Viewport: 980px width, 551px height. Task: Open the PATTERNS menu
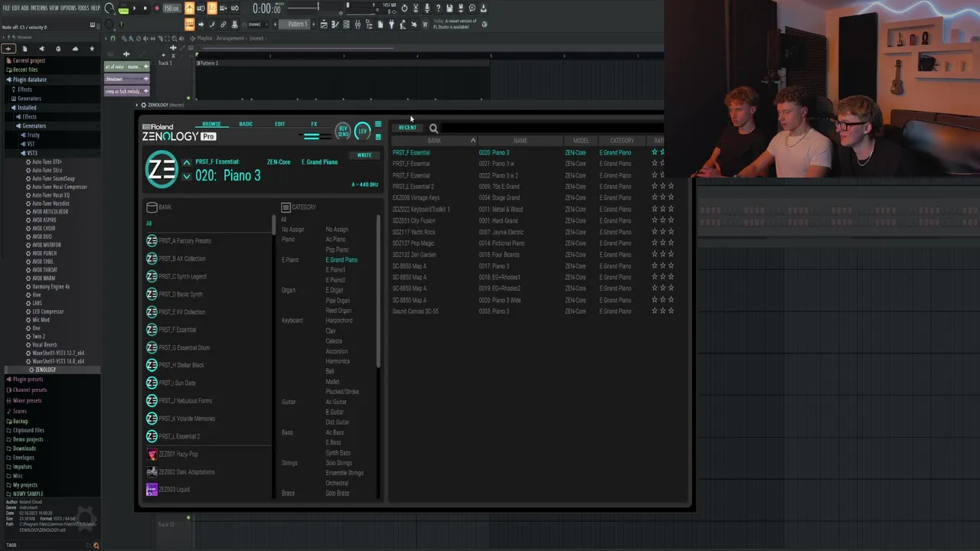tap(38, 8)
